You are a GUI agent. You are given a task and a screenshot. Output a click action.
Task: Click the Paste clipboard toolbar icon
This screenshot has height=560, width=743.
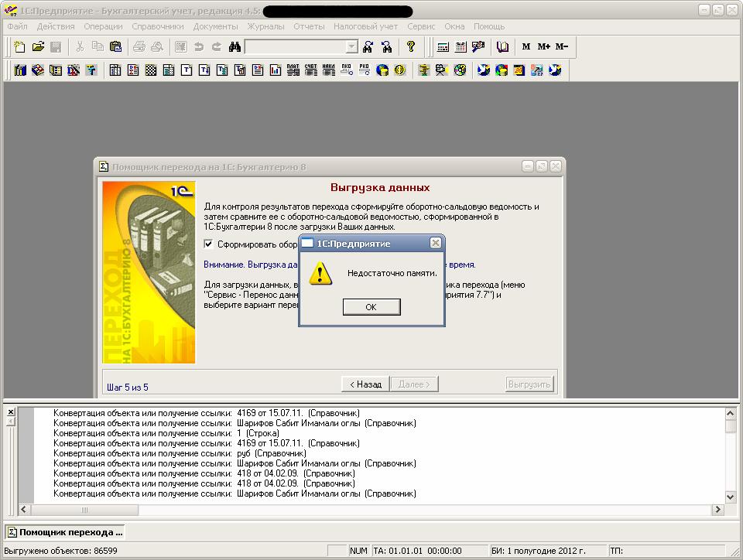pyautogui.click(x=115, y=46)
